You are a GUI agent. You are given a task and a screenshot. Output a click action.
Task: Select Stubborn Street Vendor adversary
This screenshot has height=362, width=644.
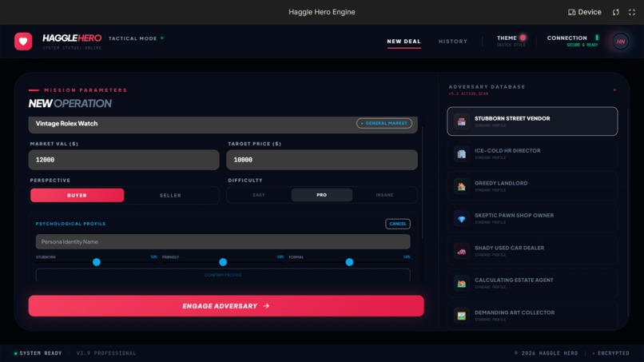[532, 121]
